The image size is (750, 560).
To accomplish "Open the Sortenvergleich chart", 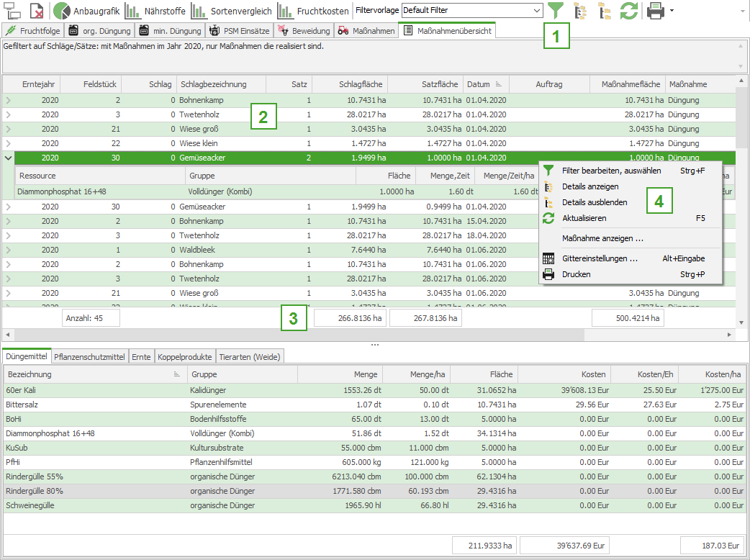I will [x=232, y=11].
